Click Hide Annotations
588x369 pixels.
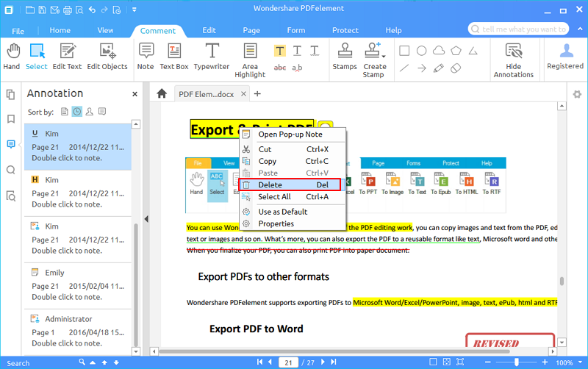point(513,60)
